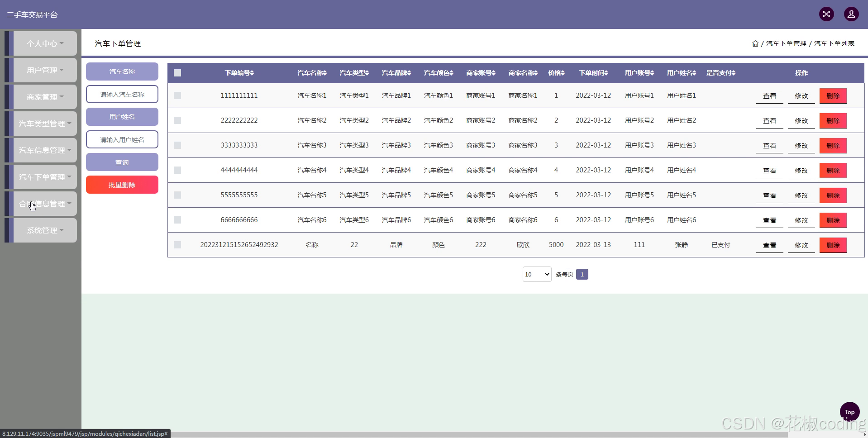Click the date cell 2022-03-13
The height and width of the screenshot is (438, 868).
point(593,245)
